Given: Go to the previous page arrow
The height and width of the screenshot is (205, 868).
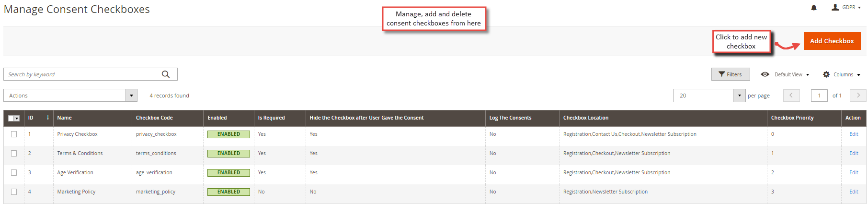Looking at the screenshot, I should (x=791, y=96).
